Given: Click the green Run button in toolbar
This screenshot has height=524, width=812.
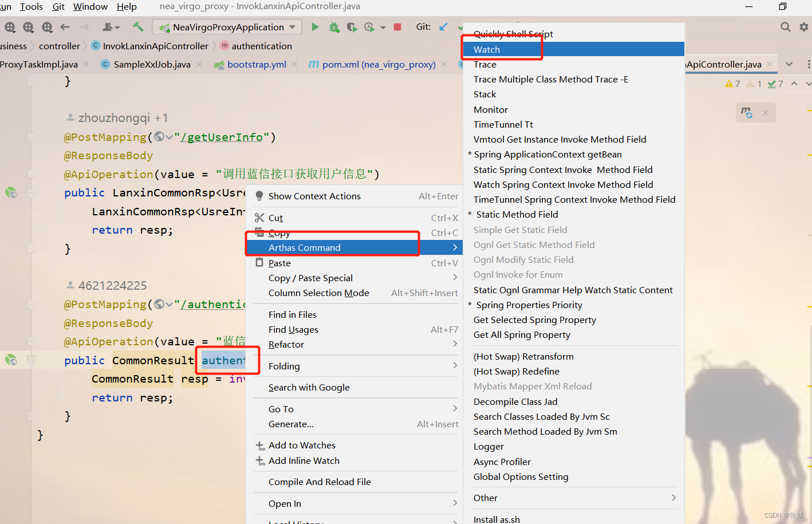Looking at the screenshot, I should pos(315,27).
